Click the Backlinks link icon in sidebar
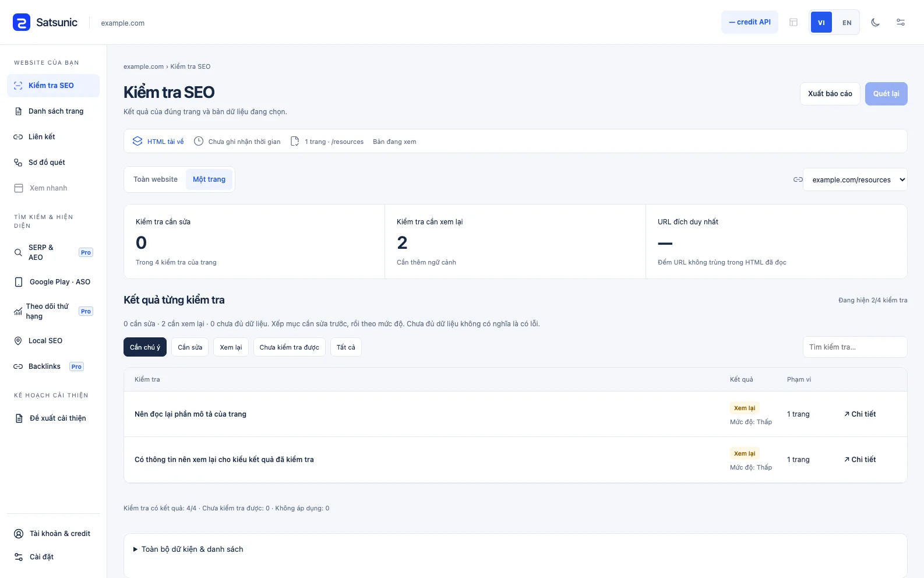The height and width of the screenshot is (578, 924). pos(18,366)
